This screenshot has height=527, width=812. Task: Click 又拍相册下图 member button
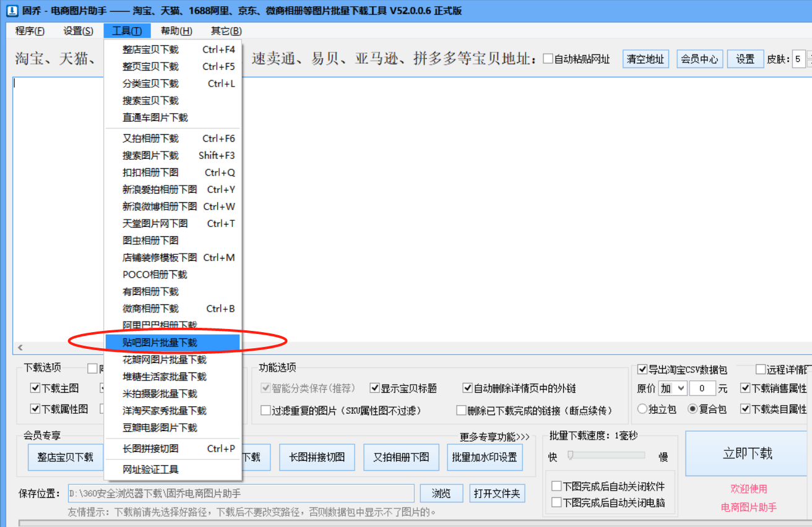coord(401,458)
